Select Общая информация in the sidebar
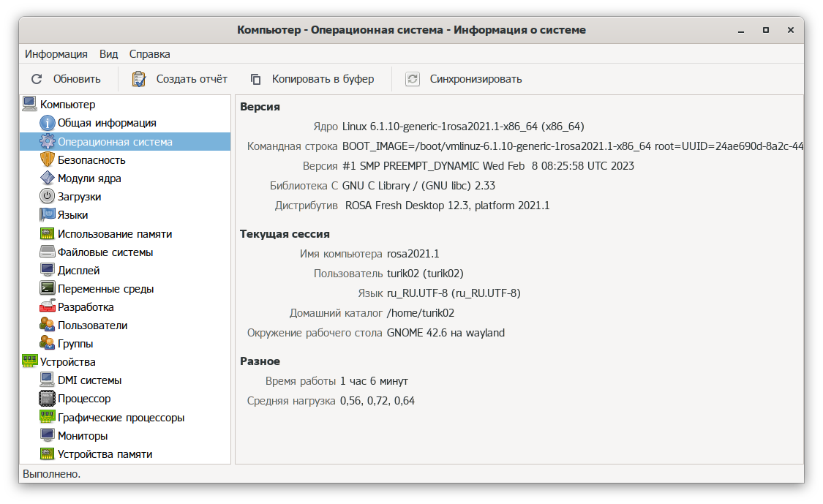Image resolution: width=823 pixels, height=504 pixels. pyautogui.click(x=107, y=123)
